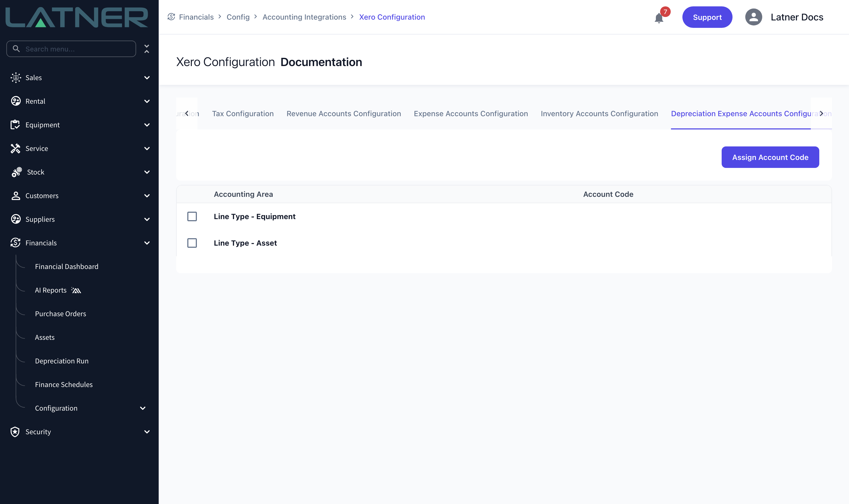Viewport: 849px width, 504px height.
Task: Collapse all menus with the double-chevron icon
Action: point(147,49)
